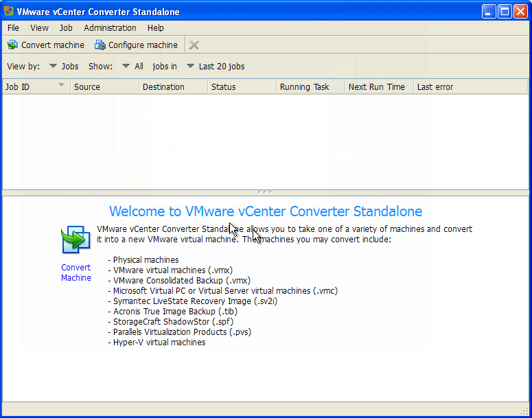Sort by the Next Run Time column header
Screen dimensions: 532x418
click(379, 87)
